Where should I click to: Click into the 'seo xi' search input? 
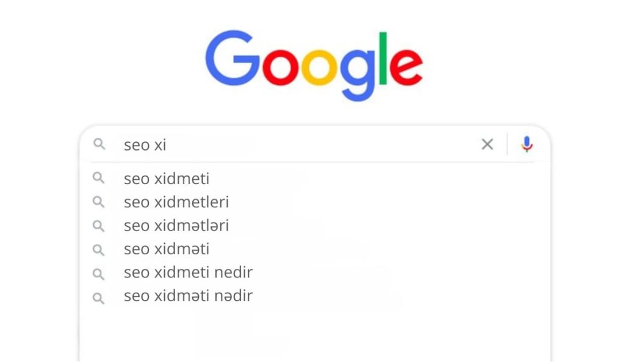click(x=293, y=145)
